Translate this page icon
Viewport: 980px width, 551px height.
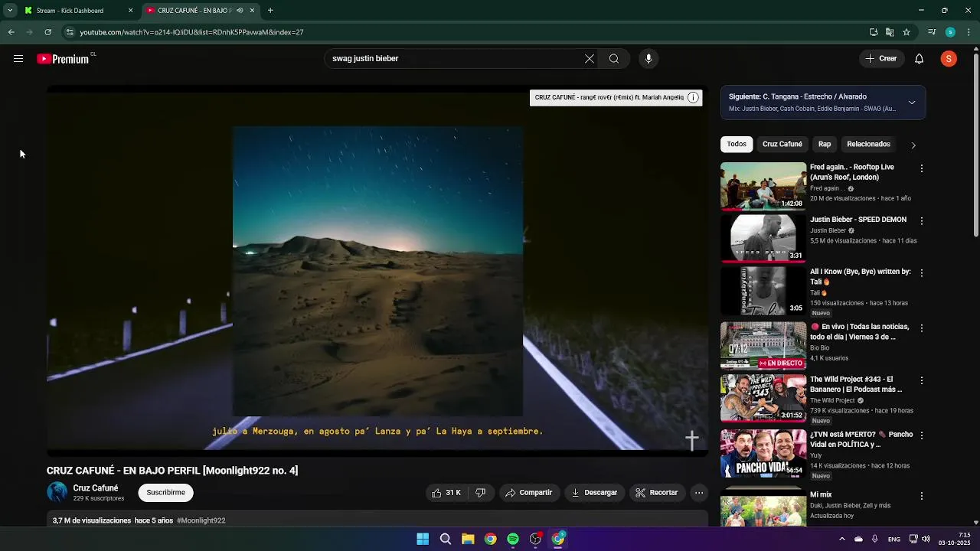[890, 32]
